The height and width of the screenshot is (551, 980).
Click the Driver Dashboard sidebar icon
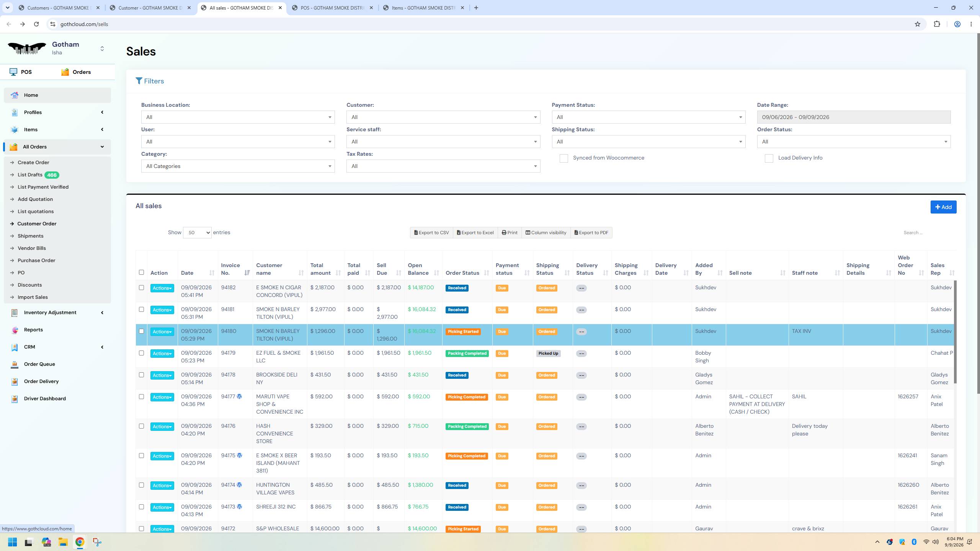coord(15,399)
